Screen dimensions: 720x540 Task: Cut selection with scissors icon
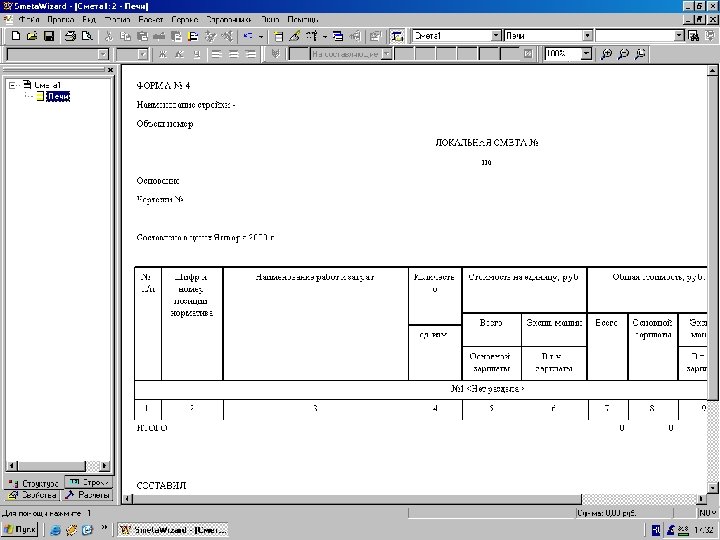(x=108, y=36)
